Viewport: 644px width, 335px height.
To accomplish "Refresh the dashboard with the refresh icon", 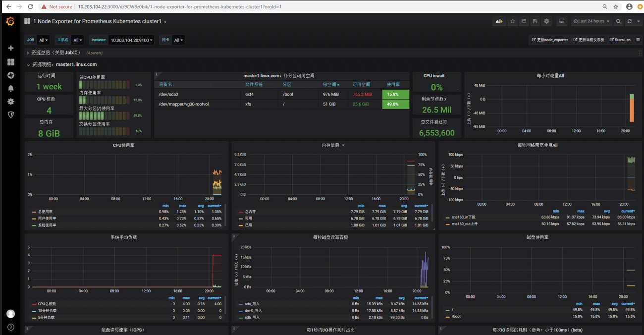I will point(630,21).
